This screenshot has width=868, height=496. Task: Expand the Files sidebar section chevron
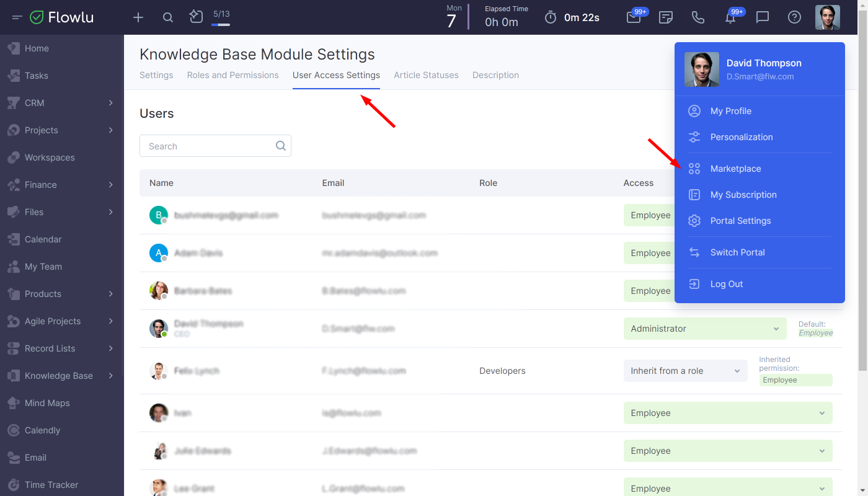(111, 212)
